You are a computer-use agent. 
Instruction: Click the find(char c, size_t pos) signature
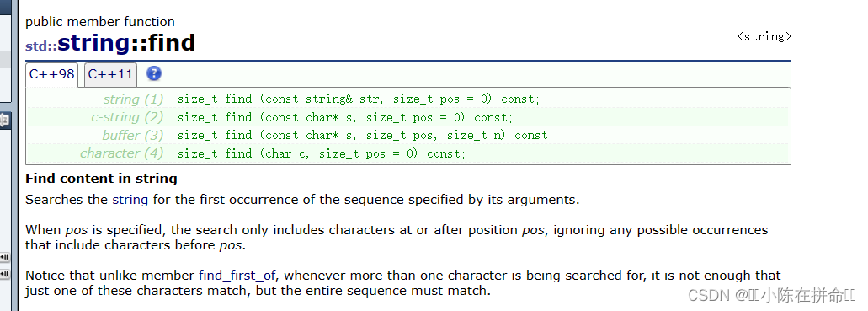point(322,153)
